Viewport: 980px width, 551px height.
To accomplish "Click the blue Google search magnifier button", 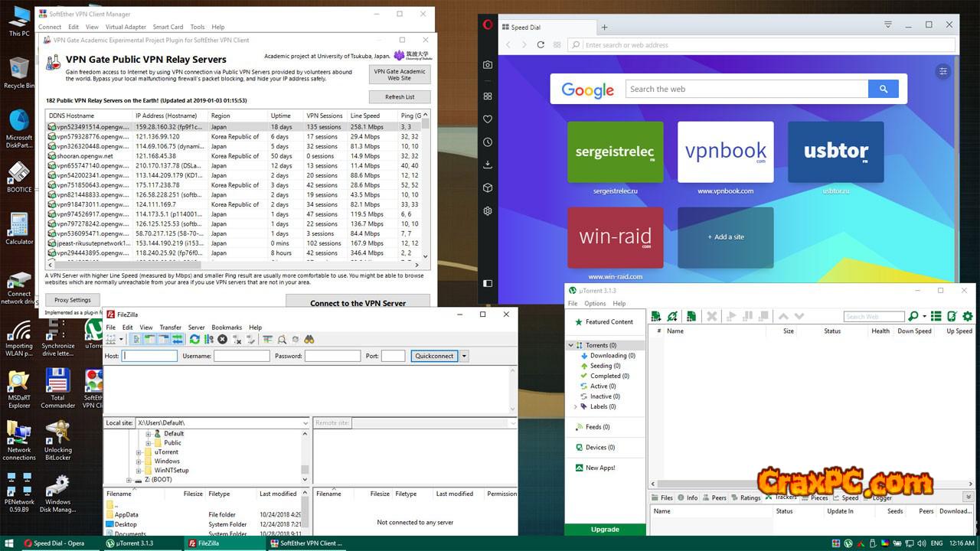I will pyautogui.click(x=883, y=89).
